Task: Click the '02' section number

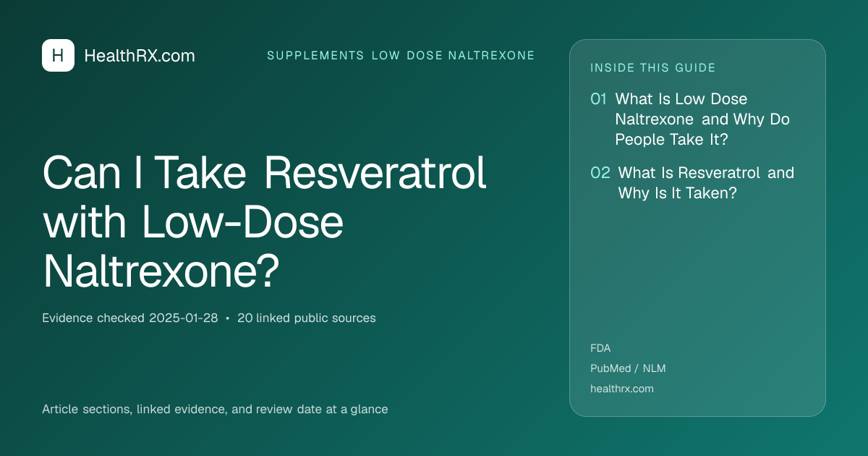Action: point(600,173)
